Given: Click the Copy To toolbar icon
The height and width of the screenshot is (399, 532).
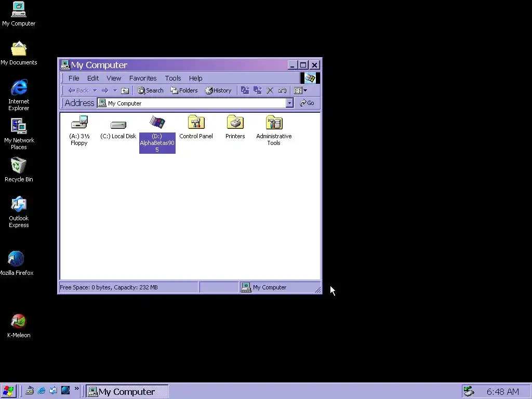Looking at the screenshot, I should [x=258, y=90].
